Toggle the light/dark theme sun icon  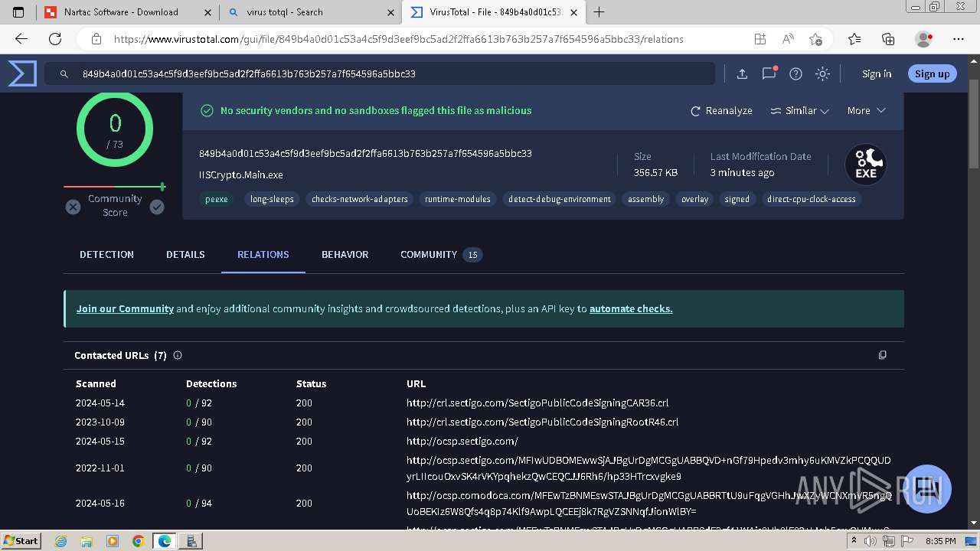pos(822,73)
